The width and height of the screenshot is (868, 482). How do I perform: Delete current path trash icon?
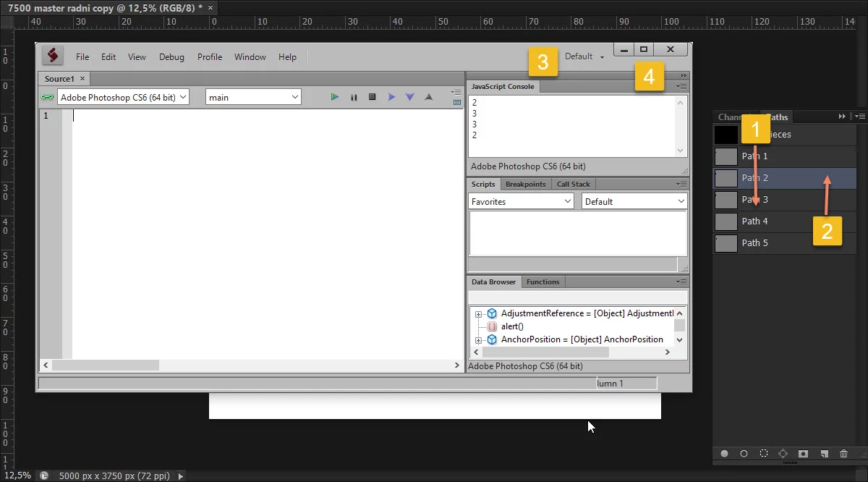[x=843, y=454]
